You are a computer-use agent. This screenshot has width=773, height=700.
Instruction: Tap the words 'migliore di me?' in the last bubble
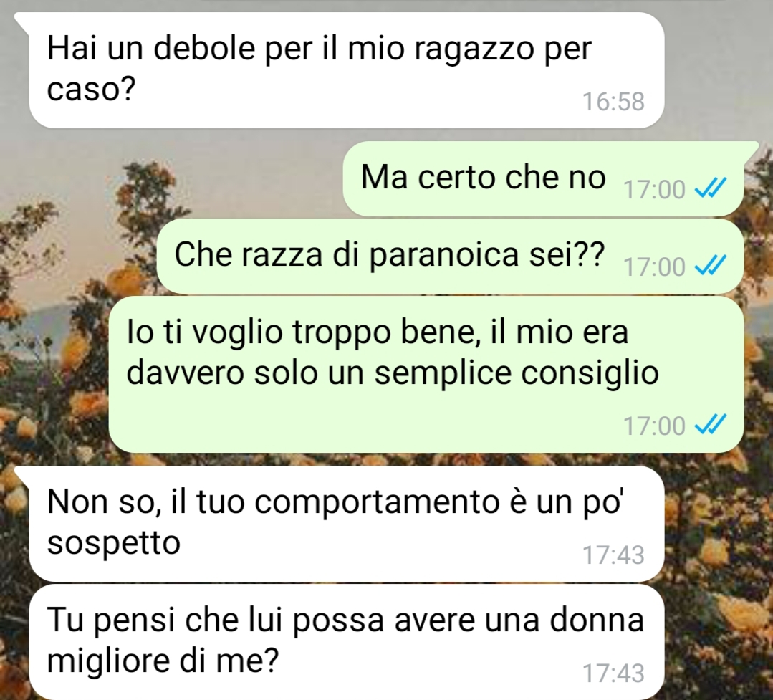[163, 661]
